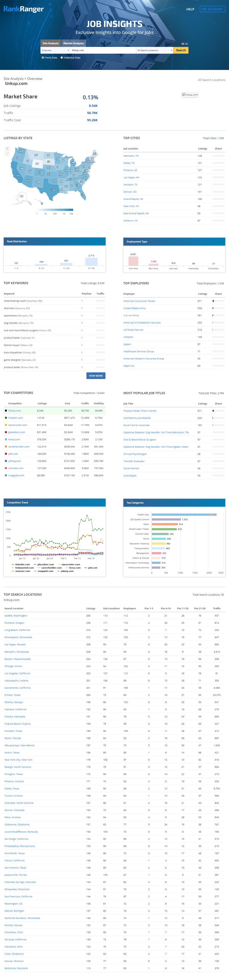The image size is (229, 980).
Task: Select the Historical Data radio button
Action: pos(62,58)
